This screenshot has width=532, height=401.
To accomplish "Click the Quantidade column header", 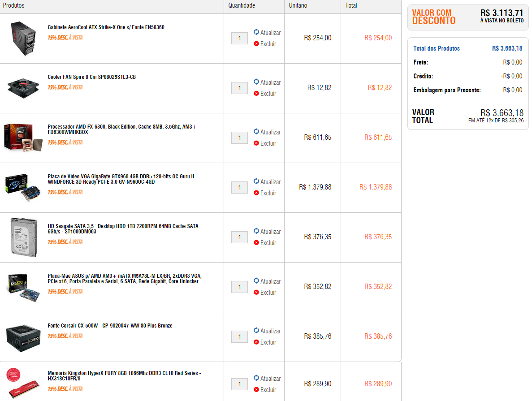I will tap(242, 5).
